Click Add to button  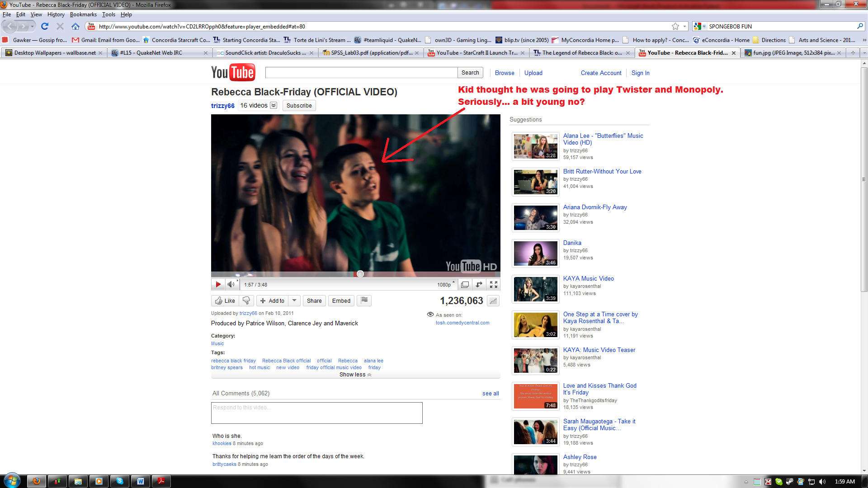pos(273,300)
